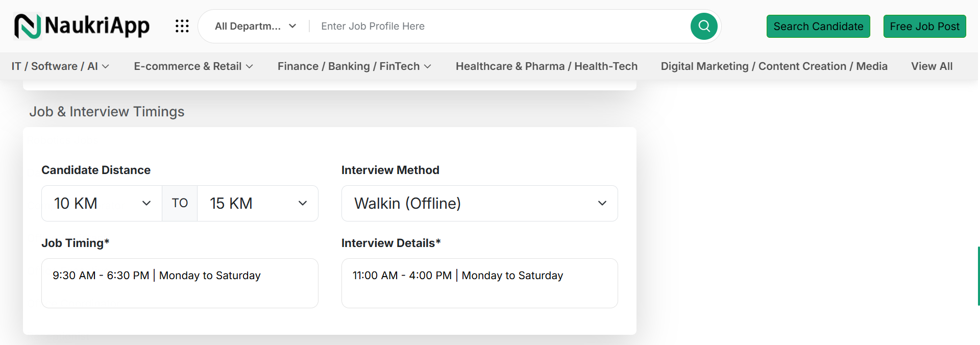This screenshot has width=980, height=345.
Task: Open the IT / Software / AI menu
Action: pyautogui.click(x=60, y=66)
